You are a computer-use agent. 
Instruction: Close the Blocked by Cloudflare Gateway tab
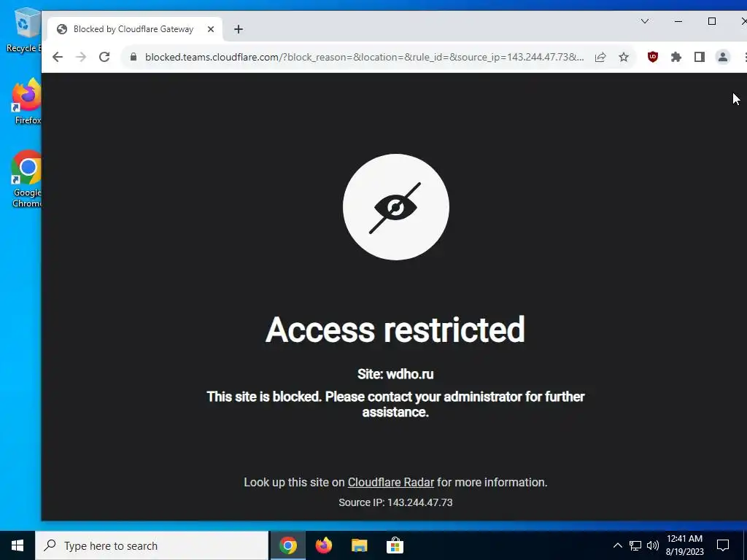click(x=211, y=29)
